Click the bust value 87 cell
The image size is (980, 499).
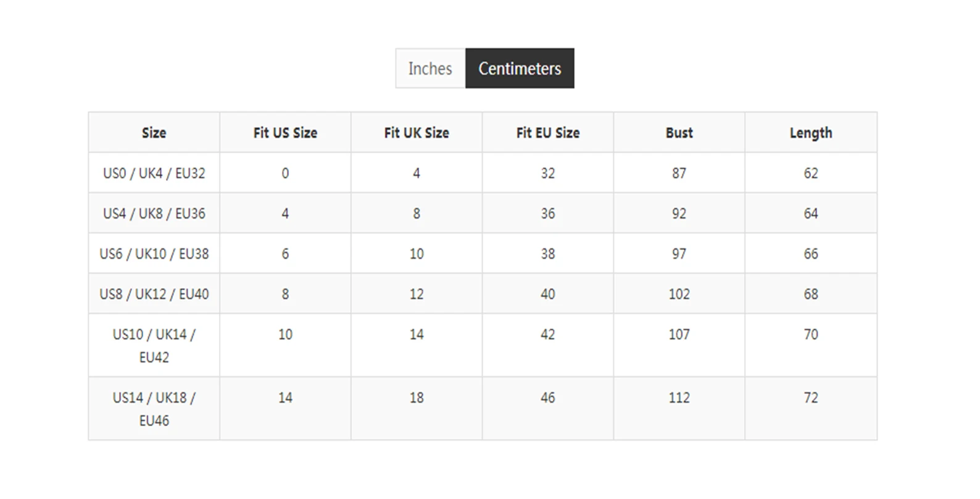(x=679, y=174)
